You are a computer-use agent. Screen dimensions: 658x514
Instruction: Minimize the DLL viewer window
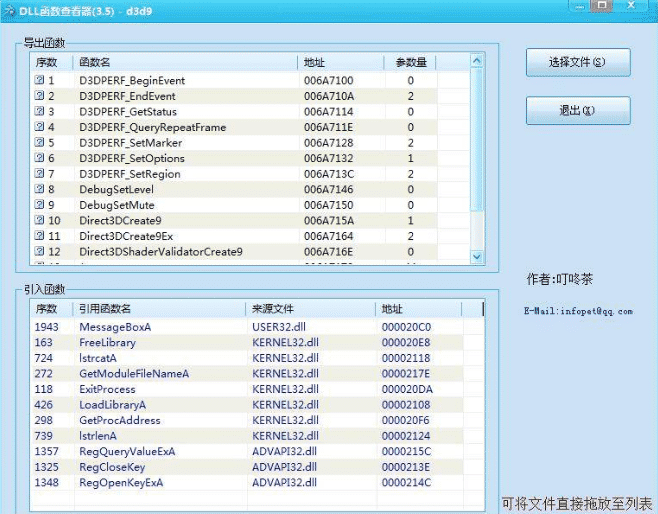point(580,6)
